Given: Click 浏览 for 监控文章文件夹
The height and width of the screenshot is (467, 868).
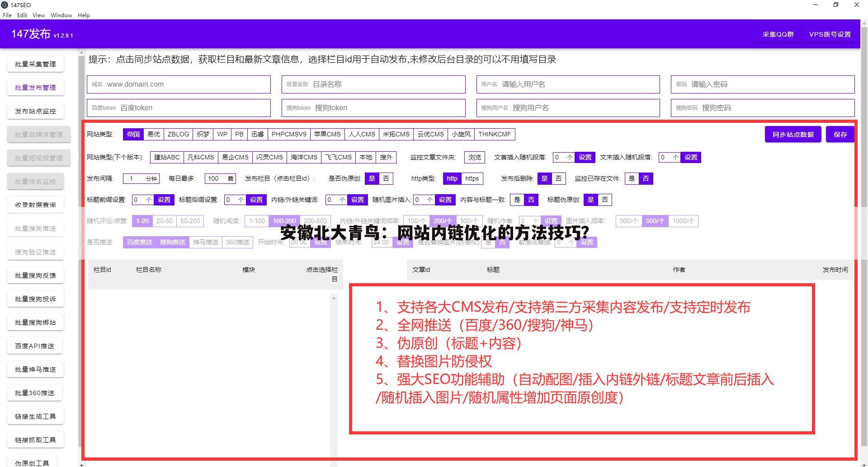Looking at the screenshot, I should pos(474,157).
